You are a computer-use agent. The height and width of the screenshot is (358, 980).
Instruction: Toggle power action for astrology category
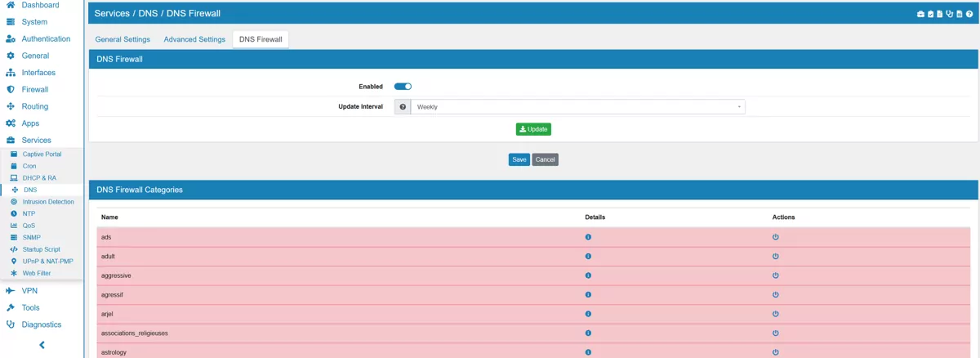(776, 352)
